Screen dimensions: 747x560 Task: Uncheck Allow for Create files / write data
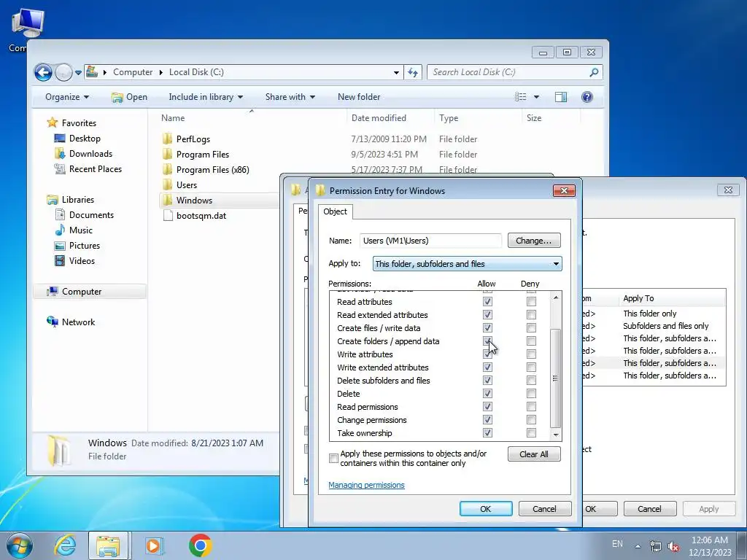pos(487,327)
